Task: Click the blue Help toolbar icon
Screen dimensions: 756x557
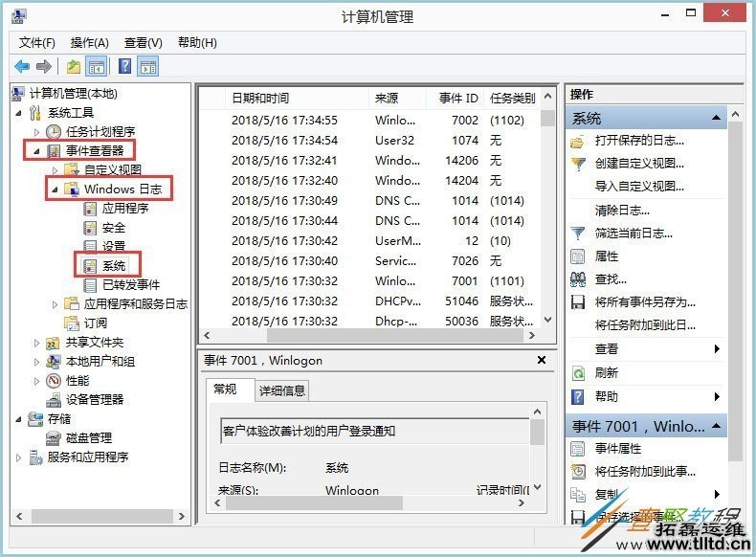Action: [124, 66]
